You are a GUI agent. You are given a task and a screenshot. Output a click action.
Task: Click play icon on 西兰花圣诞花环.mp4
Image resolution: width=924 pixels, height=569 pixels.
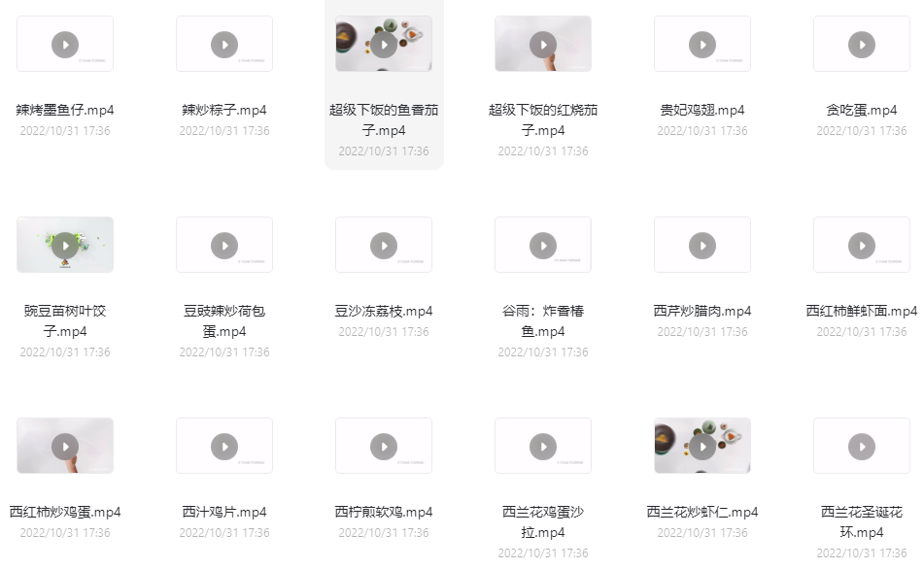(862, 447)
